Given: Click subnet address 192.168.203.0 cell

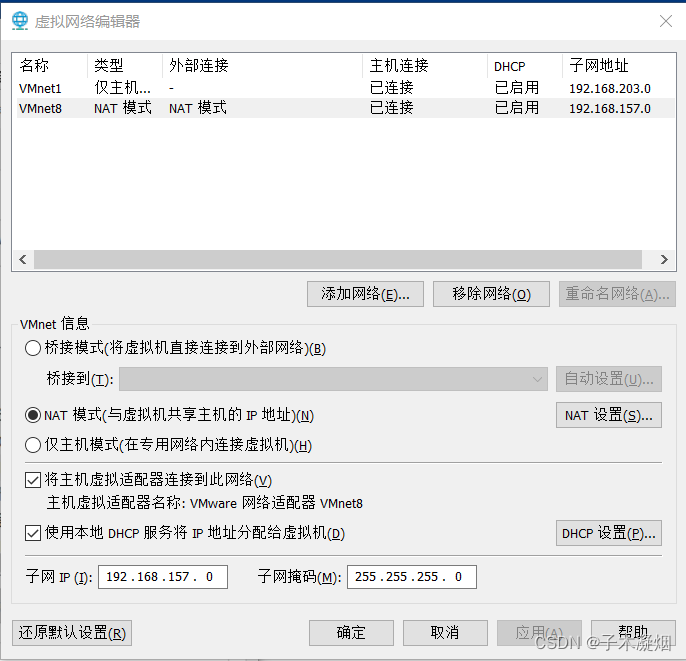Looking at the screenshot, I should tap(610, 89).
